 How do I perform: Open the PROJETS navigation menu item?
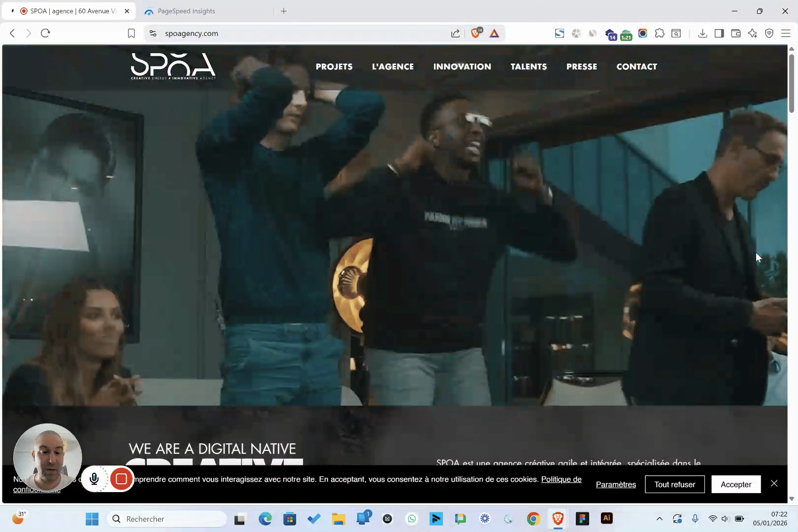point(334,66)
